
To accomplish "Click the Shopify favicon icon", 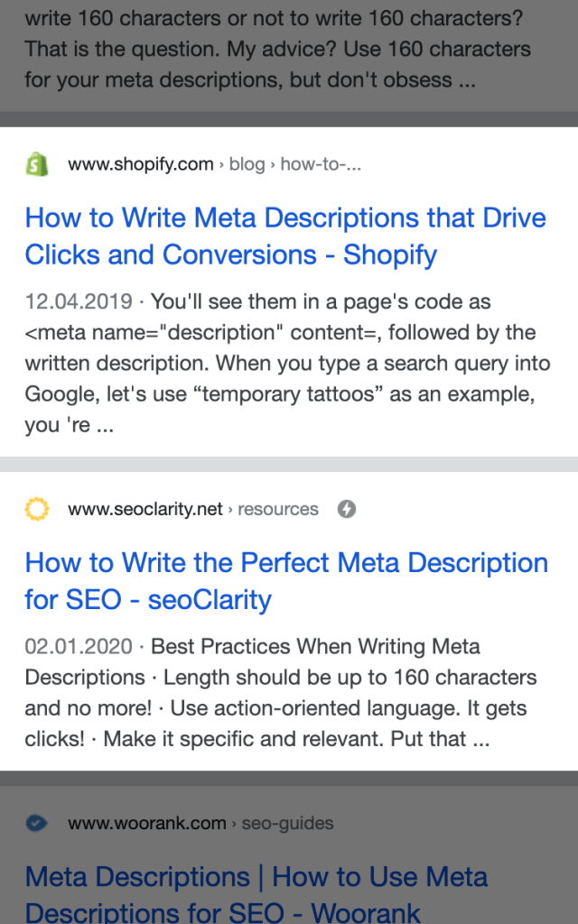I will pos(36,164).
